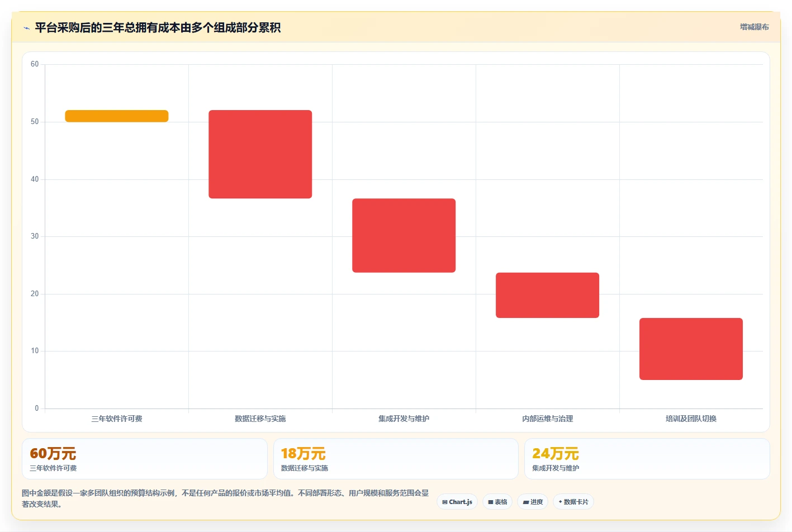Screen dimensions: 792x532
Task: Click the y-axis value 40
Action: 35,179
